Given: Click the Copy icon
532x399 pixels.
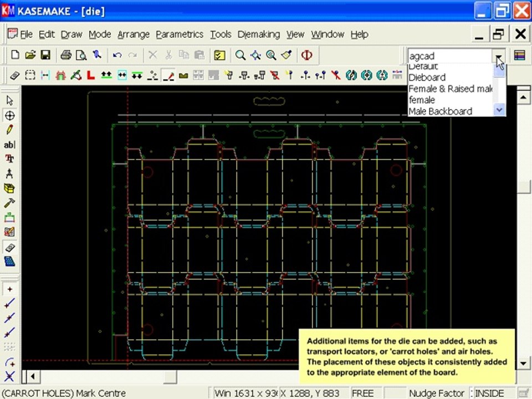Looking at the screenshot, I should (183, 55).
